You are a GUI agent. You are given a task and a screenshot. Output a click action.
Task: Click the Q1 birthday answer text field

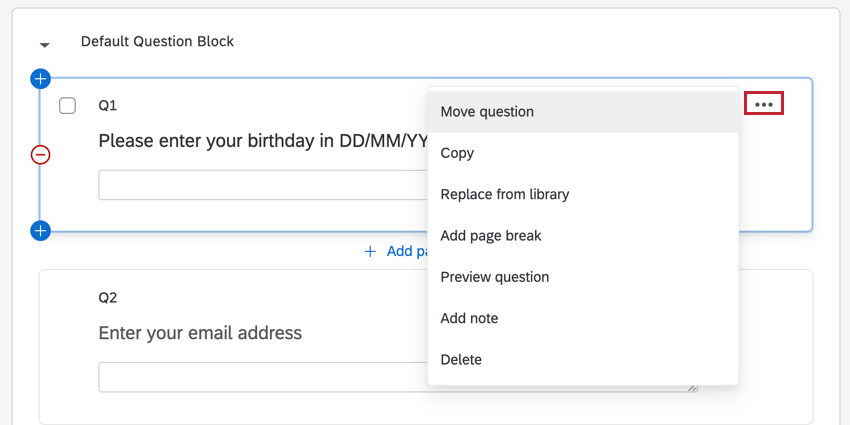pyautogui.click(x=262, y=185)
